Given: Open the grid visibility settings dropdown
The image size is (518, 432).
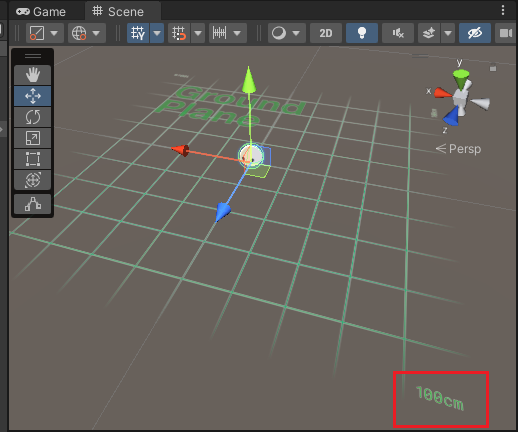Looking at the screenshot, I should [157, 33].
